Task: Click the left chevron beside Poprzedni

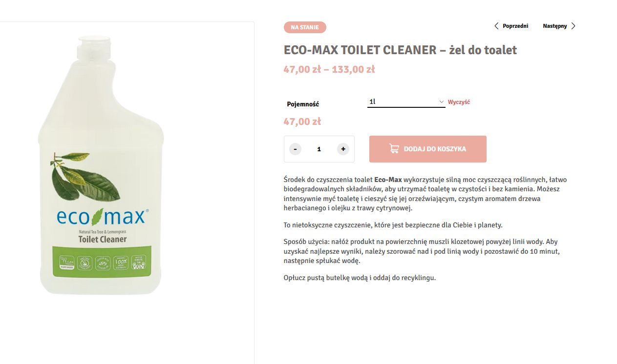Action: pyautogui.click(x=496, y=26)
